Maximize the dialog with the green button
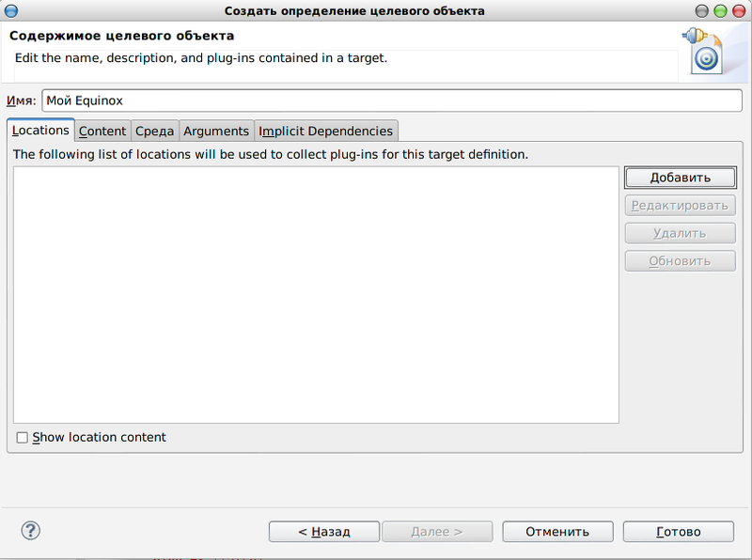The image size is (752, 560). (720, 11)
